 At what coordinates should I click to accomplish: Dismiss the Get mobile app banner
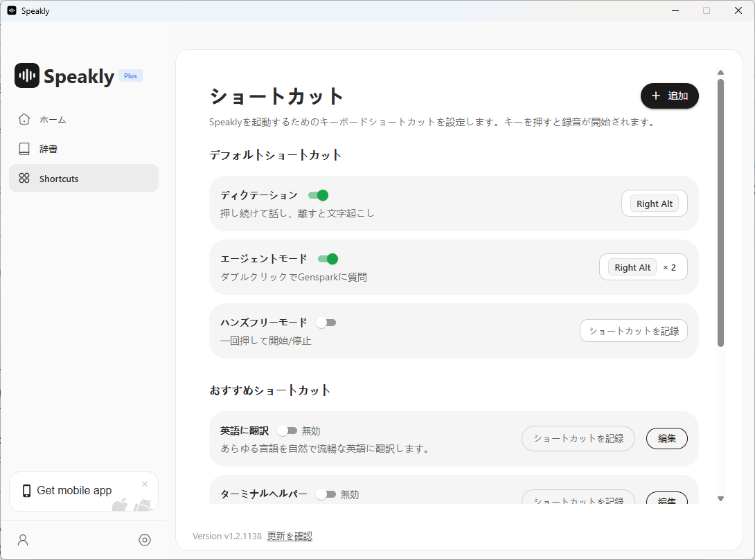145,484
